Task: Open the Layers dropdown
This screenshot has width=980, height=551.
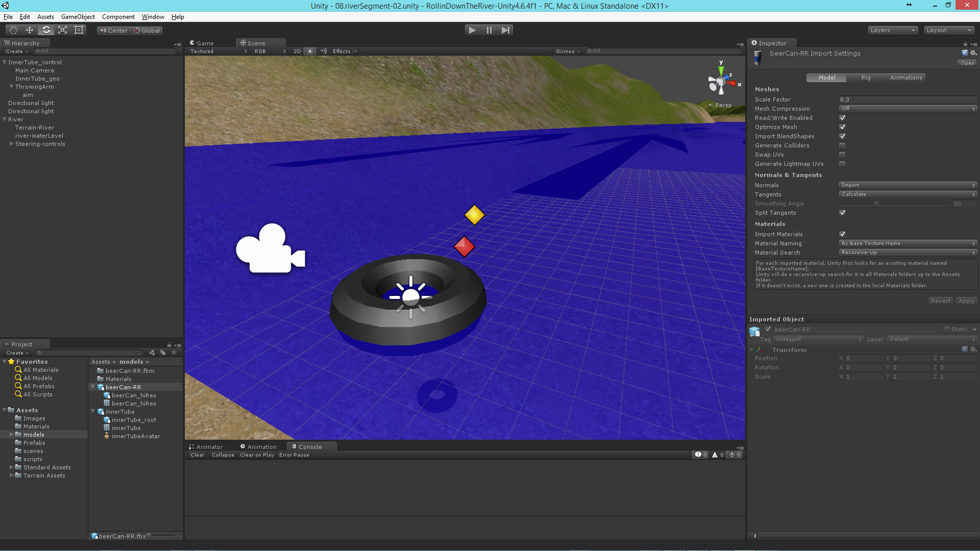Action: click(892, 30)
